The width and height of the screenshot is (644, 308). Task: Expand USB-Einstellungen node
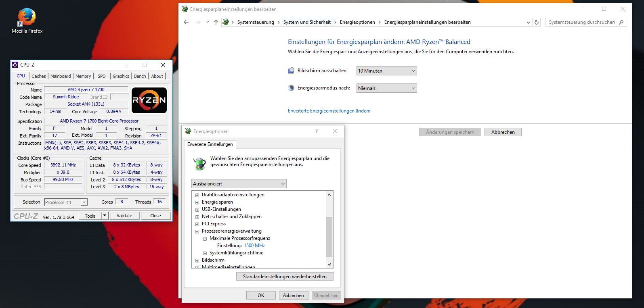[x=197, y=210]
